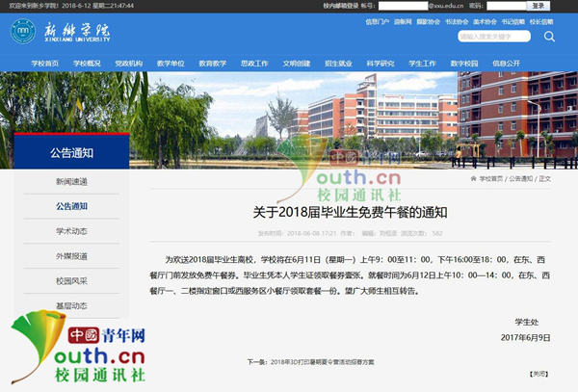This screenshot has height=392, width=578.
Task: Select 信息公开 navigation item
Action: click(506, 63)
